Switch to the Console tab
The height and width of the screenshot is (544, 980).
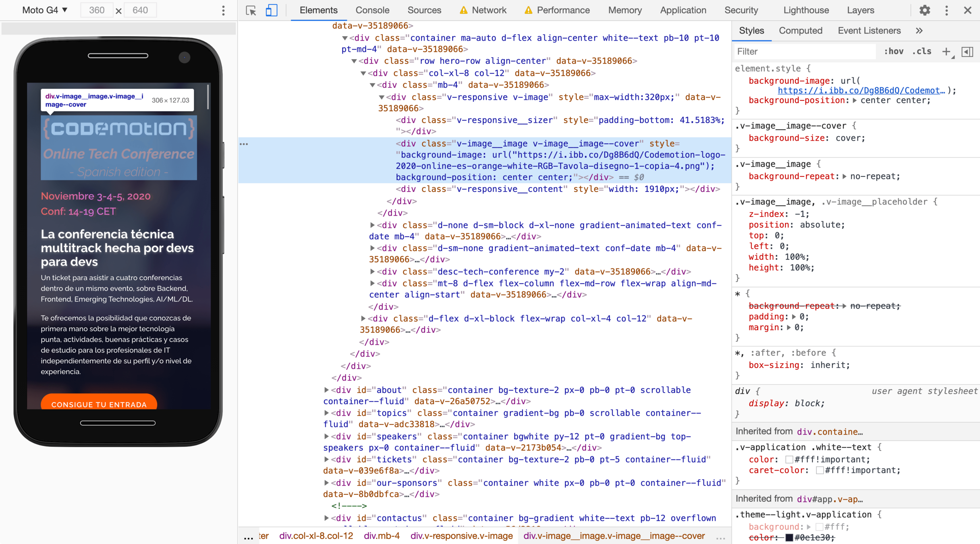(x=372, y=10)
